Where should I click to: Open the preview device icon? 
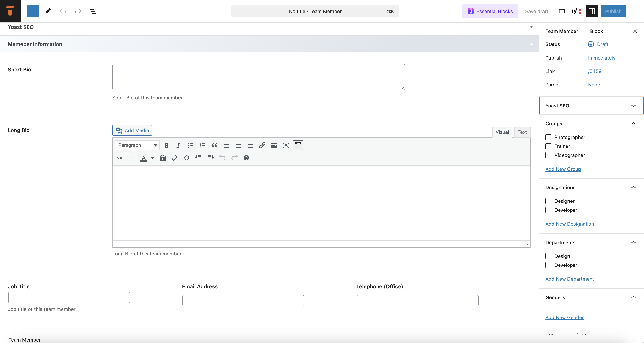[x=561, y=11]
